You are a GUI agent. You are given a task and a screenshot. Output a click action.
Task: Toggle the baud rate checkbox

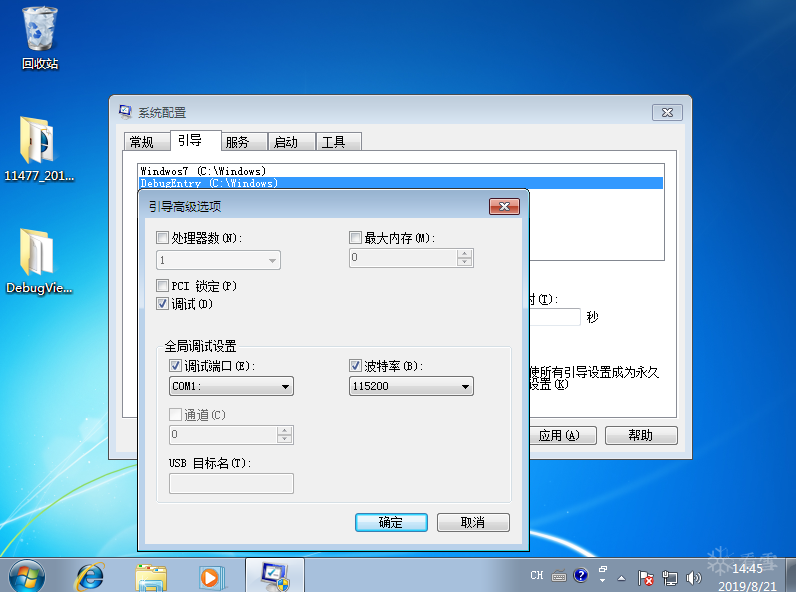355,365
